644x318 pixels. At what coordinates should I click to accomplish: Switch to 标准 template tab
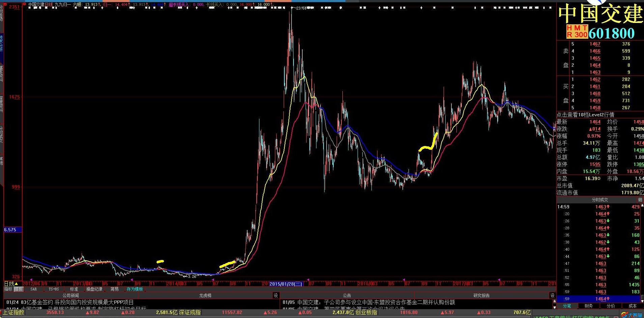click(x=74, y=289)
